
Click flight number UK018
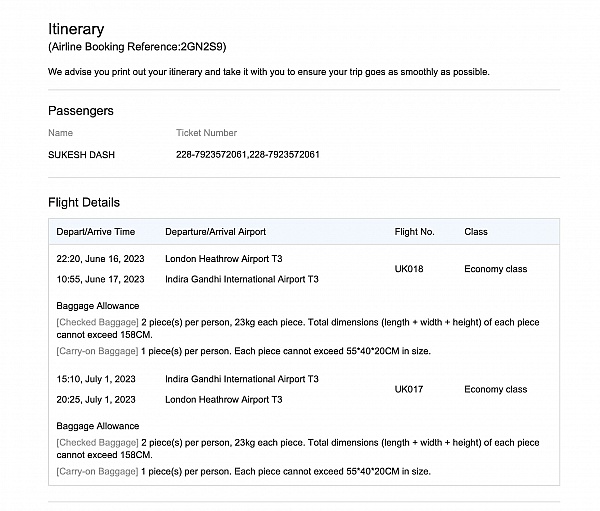tap(409, 269)
